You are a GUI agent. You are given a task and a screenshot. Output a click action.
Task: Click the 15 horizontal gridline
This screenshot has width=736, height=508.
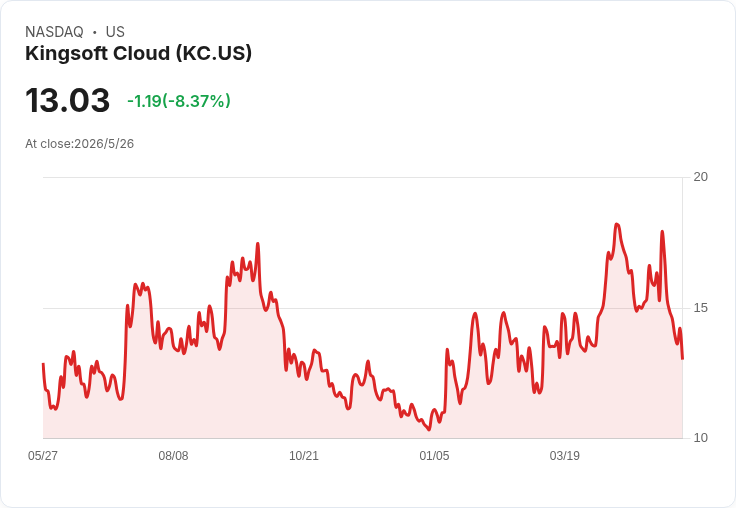click(363, 308)
